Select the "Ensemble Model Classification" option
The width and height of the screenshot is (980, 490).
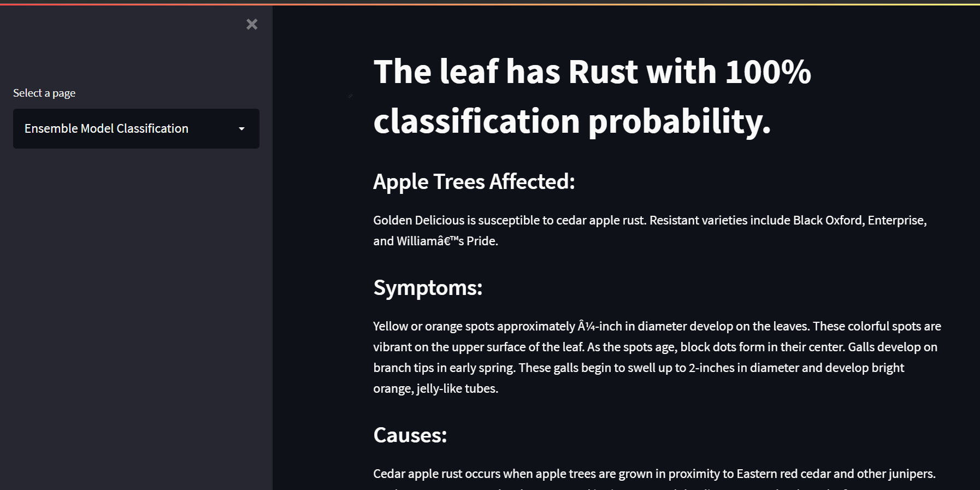(x=135, y=129)
